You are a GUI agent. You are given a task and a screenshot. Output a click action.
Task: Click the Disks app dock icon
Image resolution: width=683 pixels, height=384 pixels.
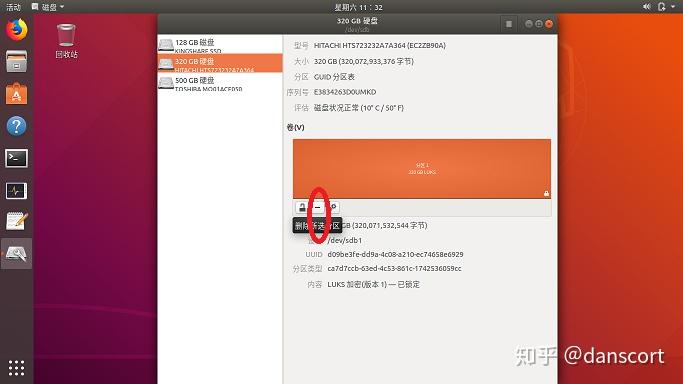point(16,253)
